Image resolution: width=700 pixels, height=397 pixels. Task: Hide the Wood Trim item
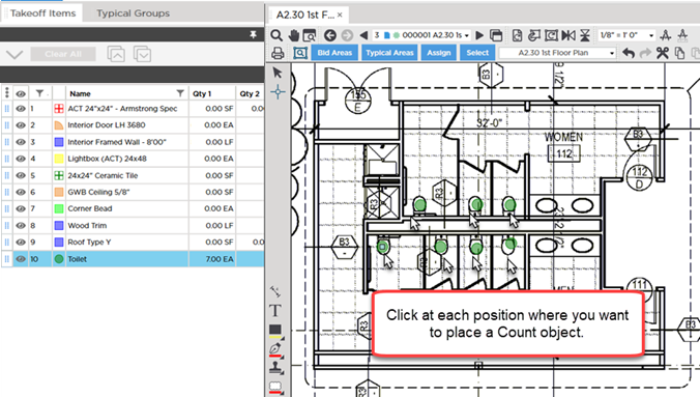[x=21, y=226]
